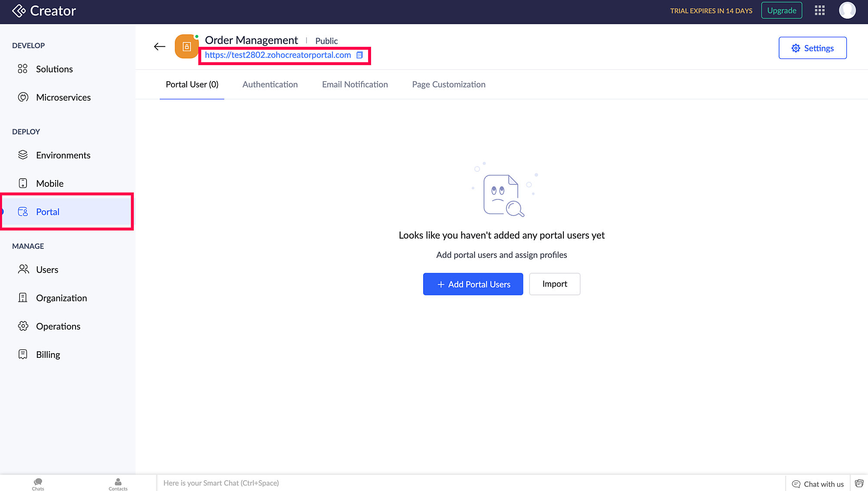Image resolution: width=868 pixels, height=491 pixels.
Task: Open portal Settings
Action: click(x=812, y=48)
